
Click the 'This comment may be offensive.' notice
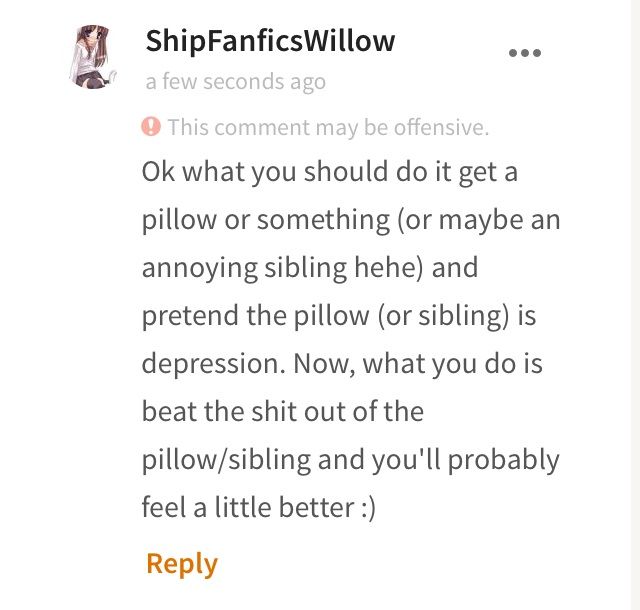coord(328,127)
